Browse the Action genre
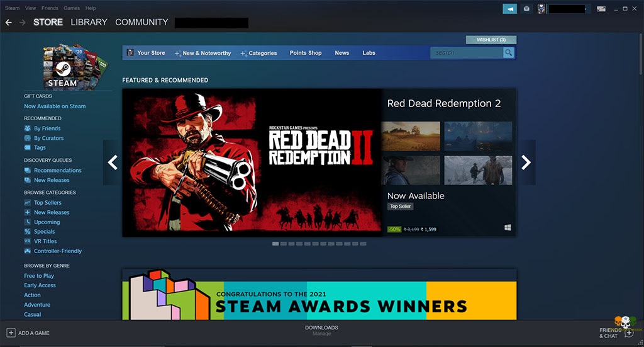This screenshot has width=644, height=347. click(32, 295)
